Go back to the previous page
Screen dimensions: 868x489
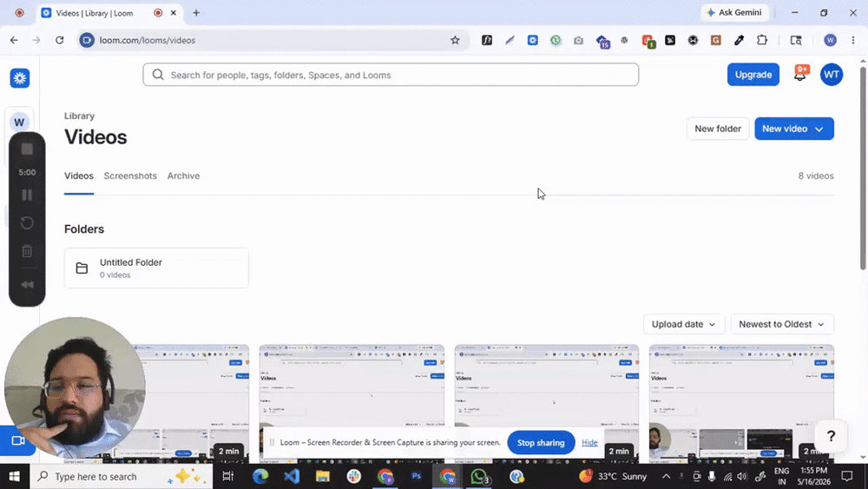pyautogui.click(x=14, y=40)
